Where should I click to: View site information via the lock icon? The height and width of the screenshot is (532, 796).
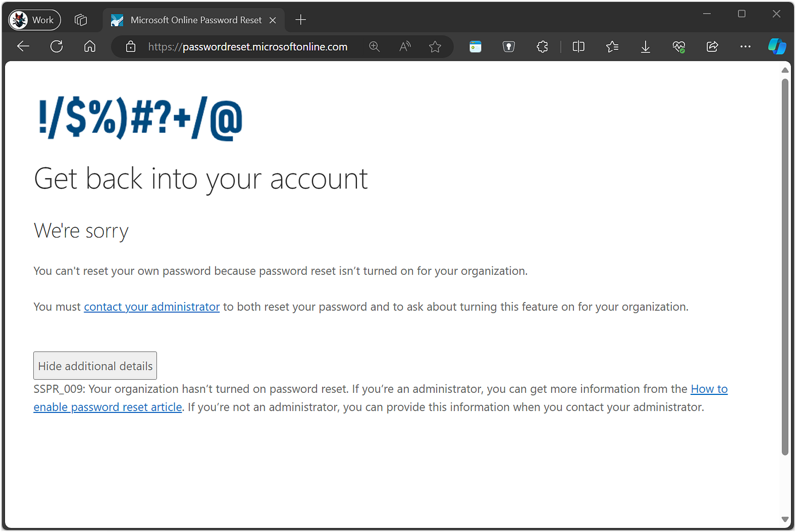(x=131, y=46)
